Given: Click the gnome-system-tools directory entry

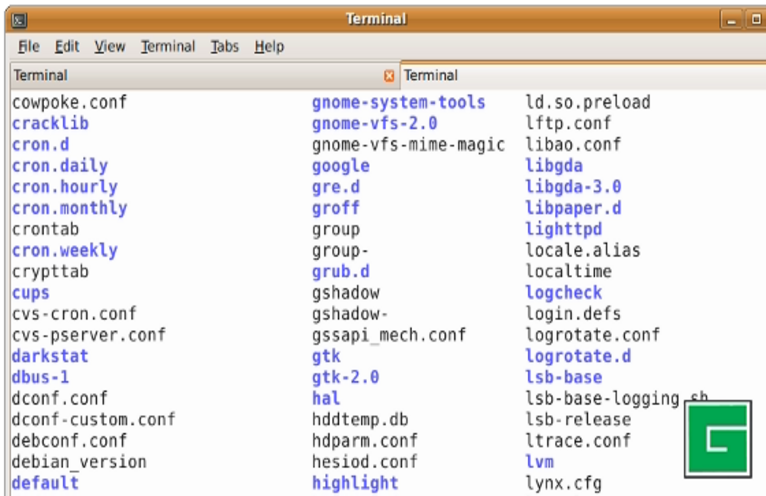Looking at the screenshot, I should pos(398,102).
